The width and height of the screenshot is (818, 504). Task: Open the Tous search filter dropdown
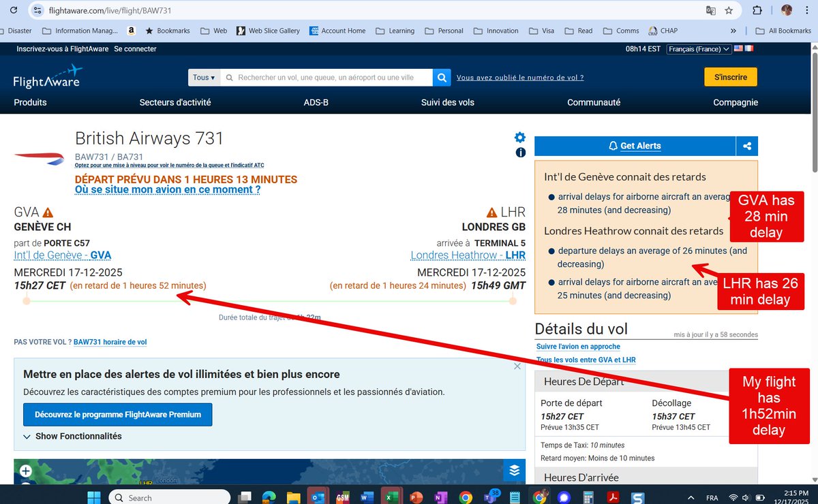pyautogui.click(x=204, y=78)
